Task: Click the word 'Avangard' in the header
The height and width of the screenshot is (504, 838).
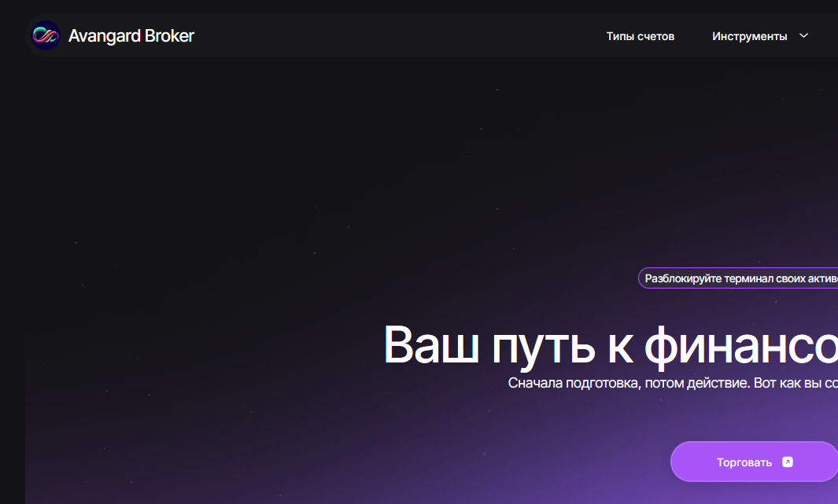Action: (105, 35)
